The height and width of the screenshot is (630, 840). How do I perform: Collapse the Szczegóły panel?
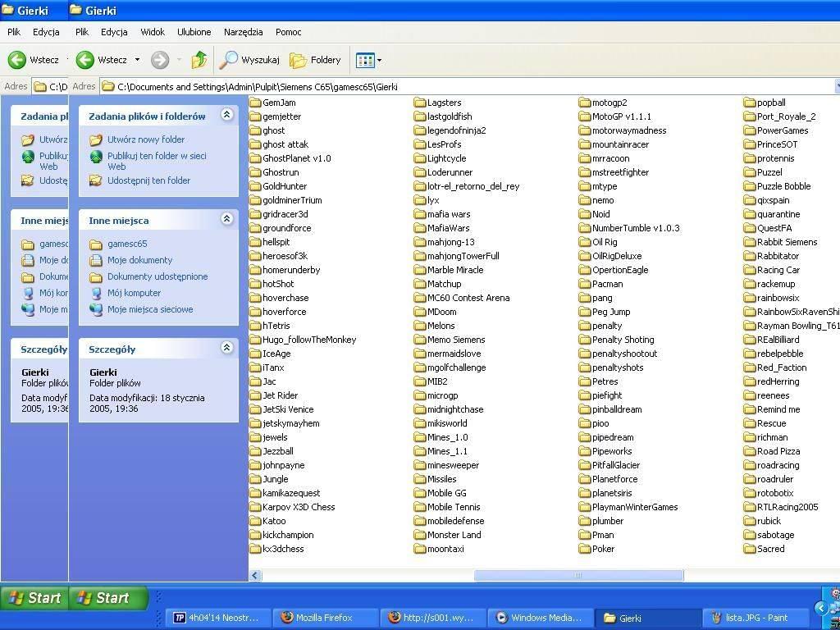coord(227,348)
